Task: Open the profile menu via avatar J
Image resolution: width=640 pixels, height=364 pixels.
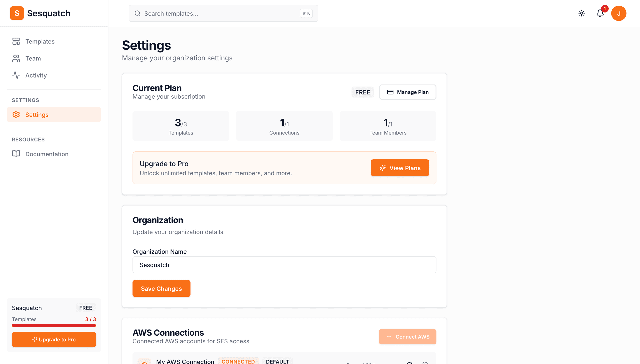Action: [x=619, y=13]
